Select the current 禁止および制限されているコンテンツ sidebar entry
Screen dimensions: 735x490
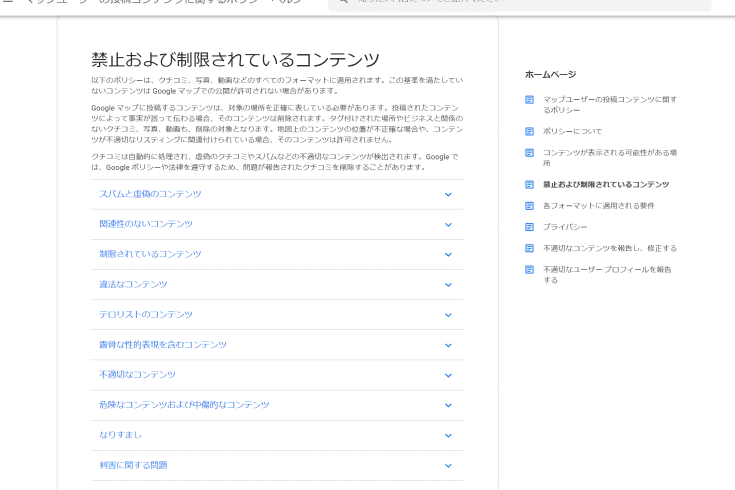(606, 185)
